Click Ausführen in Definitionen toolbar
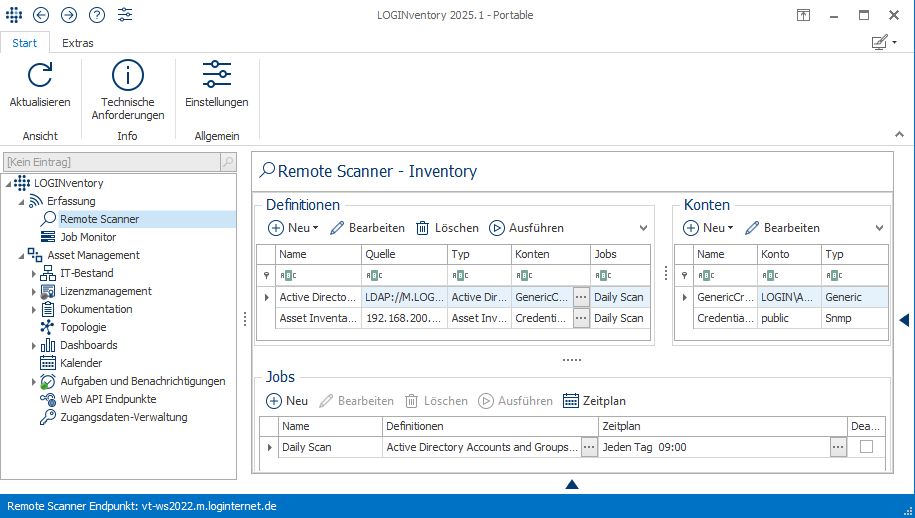 click(x=527, y=228)
